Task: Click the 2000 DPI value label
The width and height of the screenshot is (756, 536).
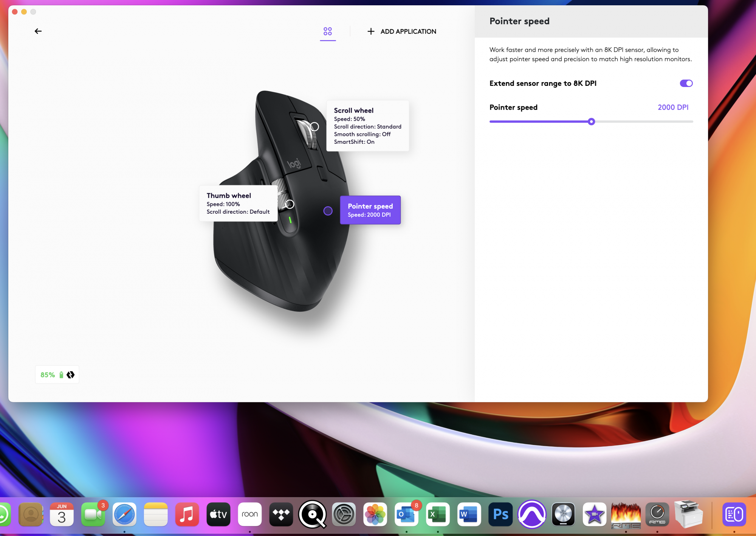Action: [673, 107]
